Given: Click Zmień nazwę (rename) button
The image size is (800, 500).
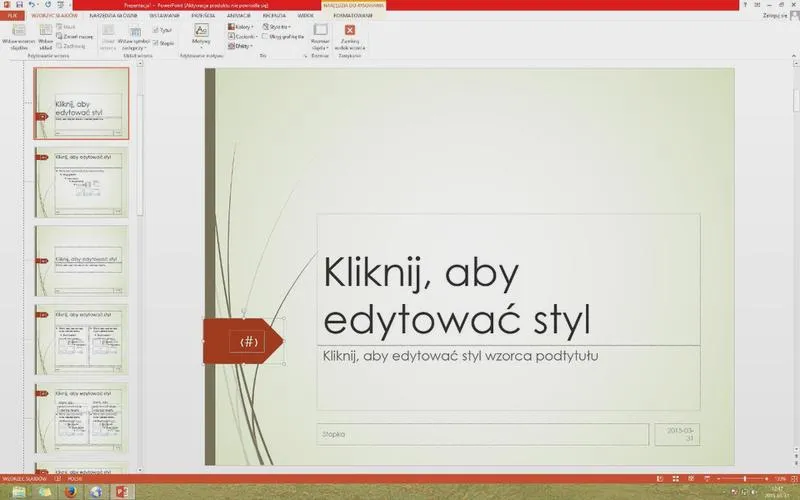Looking at the screenshot, I should 74,36.
